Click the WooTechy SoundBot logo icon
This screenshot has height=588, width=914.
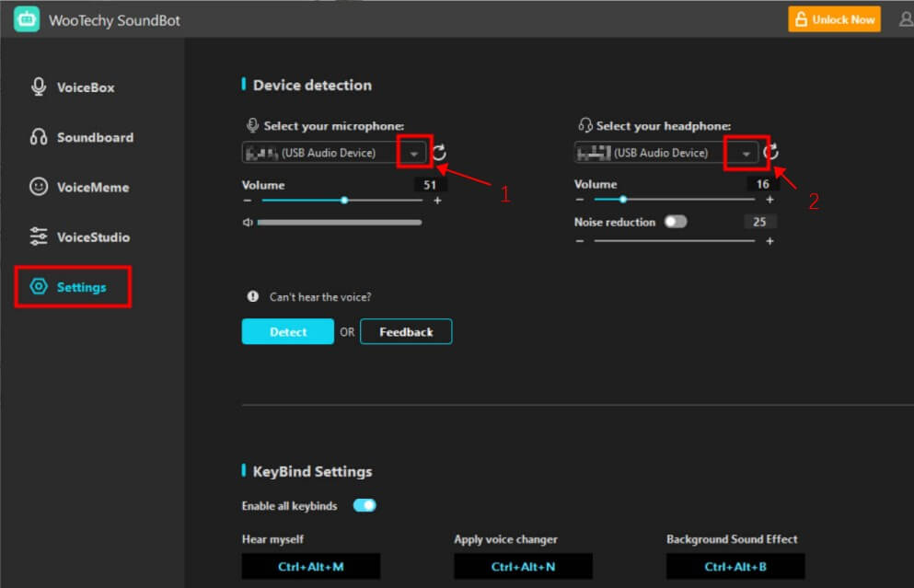click(x=27, y=19)
